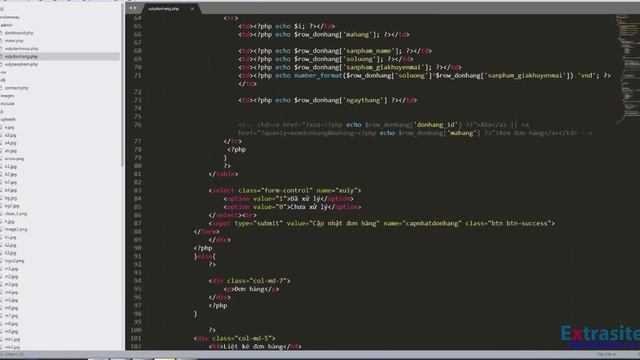
Task: Open mk1.jpg in the sidebar
Action: [x=12, y=339]
